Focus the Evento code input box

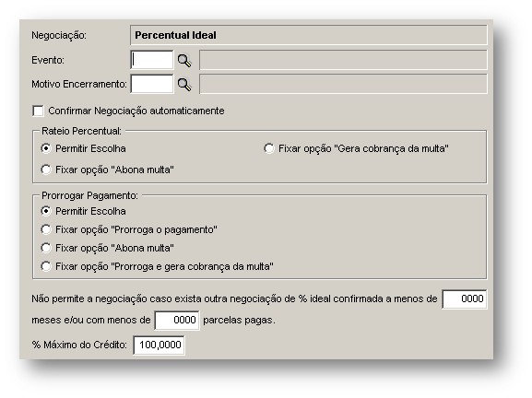(151, 60)
